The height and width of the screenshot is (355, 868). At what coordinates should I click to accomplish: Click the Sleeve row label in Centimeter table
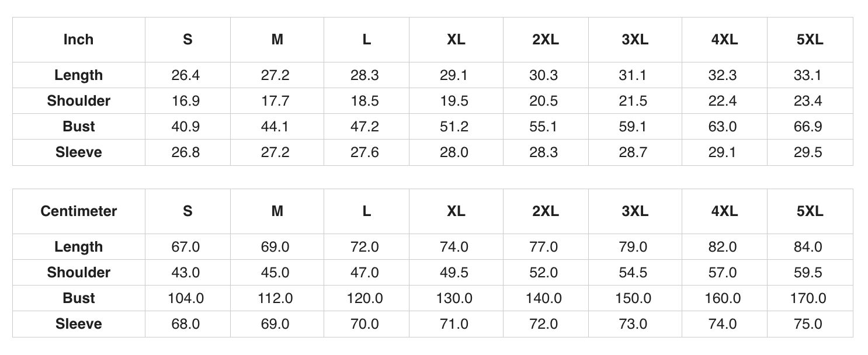coord(79,324)
